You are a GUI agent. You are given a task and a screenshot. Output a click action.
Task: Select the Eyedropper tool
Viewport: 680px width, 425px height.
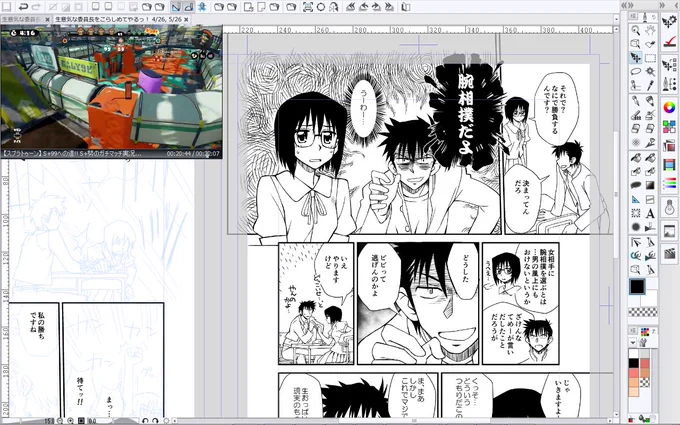(x=650, y=85)
